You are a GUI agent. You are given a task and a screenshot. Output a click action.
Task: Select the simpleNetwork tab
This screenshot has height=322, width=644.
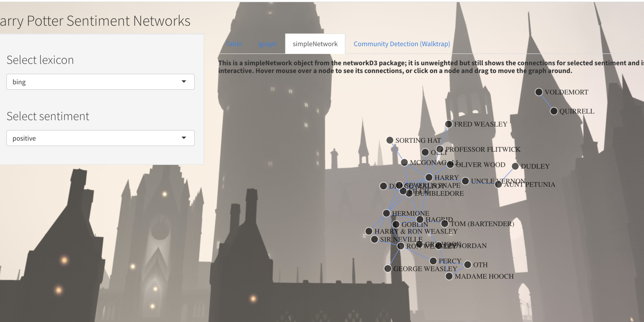tap(315, 44)
